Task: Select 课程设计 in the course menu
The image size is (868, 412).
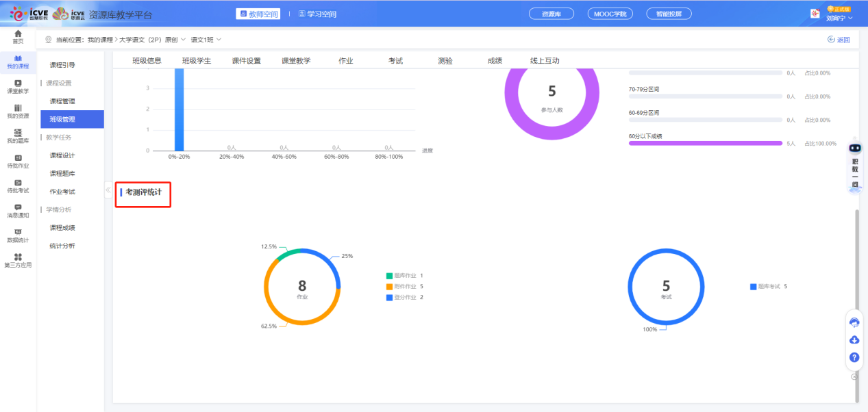Action: [62, 155]
